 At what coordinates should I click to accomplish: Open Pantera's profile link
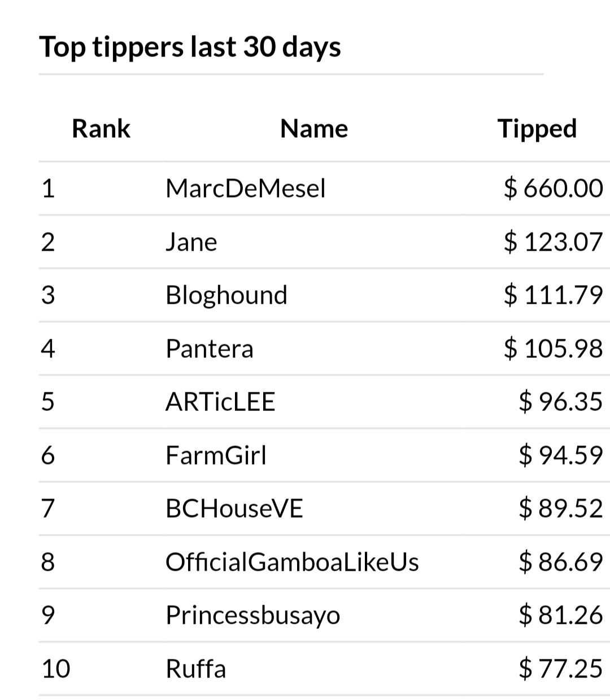(210, 348)
